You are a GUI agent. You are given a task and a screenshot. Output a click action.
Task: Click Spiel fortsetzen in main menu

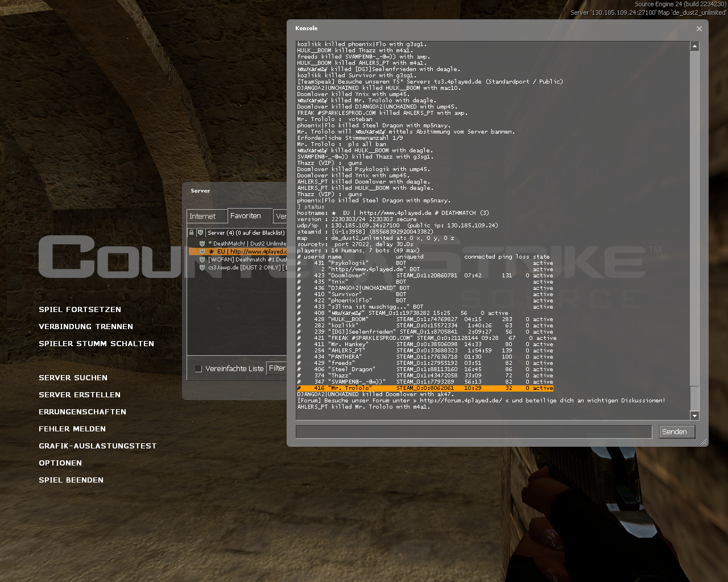click(x=80, y=310)
